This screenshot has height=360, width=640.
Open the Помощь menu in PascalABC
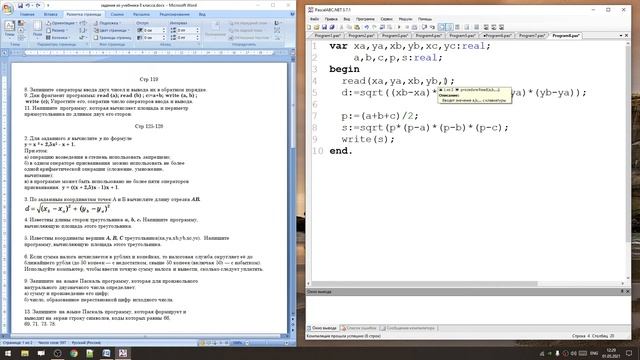[x=424, y=19]
